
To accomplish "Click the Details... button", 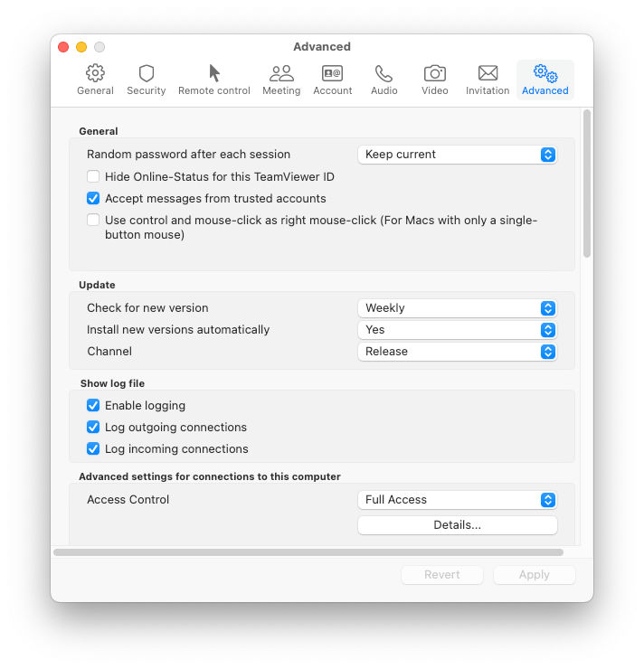I will [458, 525].
